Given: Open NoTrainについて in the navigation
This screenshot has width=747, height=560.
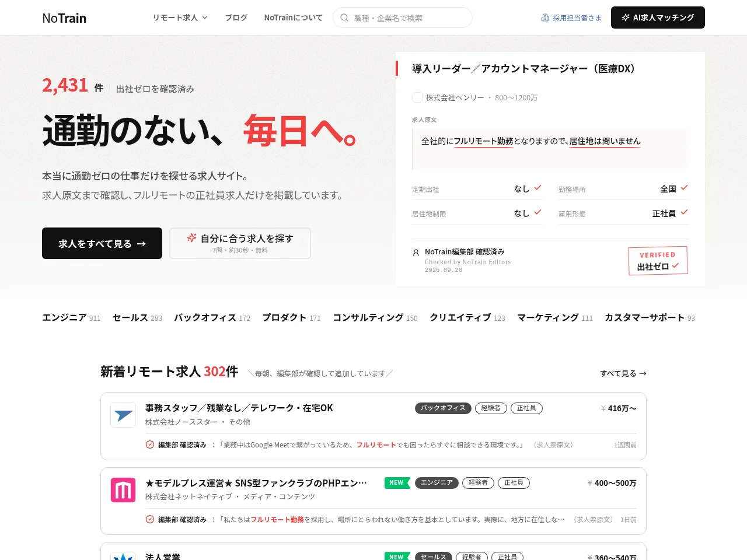Looking at the screenshot, I should coord(293,17).
